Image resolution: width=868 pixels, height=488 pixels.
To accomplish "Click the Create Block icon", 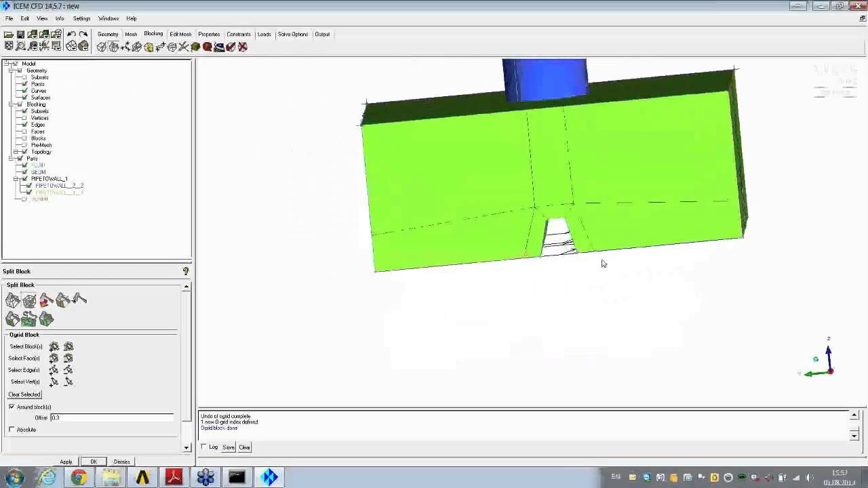I will point(101,47).
